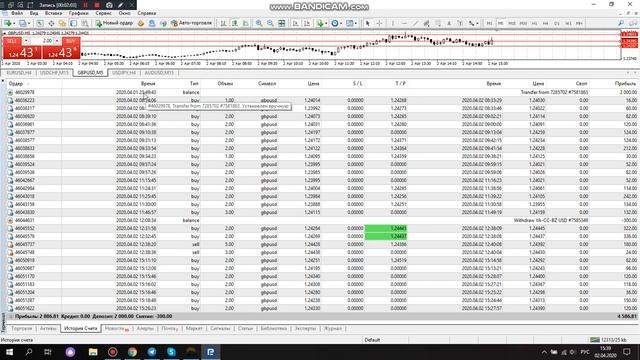Toggle the W1 timeframe
640x360 pixels.
click(x=568, y=23)
